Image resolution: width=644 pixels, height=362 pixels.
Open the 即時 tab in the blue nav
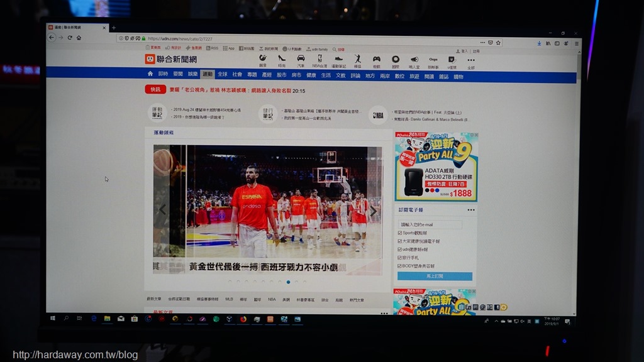163,74
